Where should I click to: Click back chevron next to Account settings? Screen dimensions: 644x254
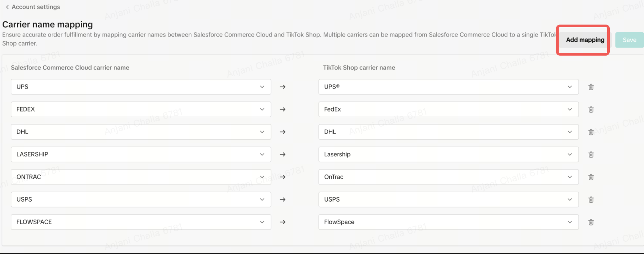coord(7,7)
